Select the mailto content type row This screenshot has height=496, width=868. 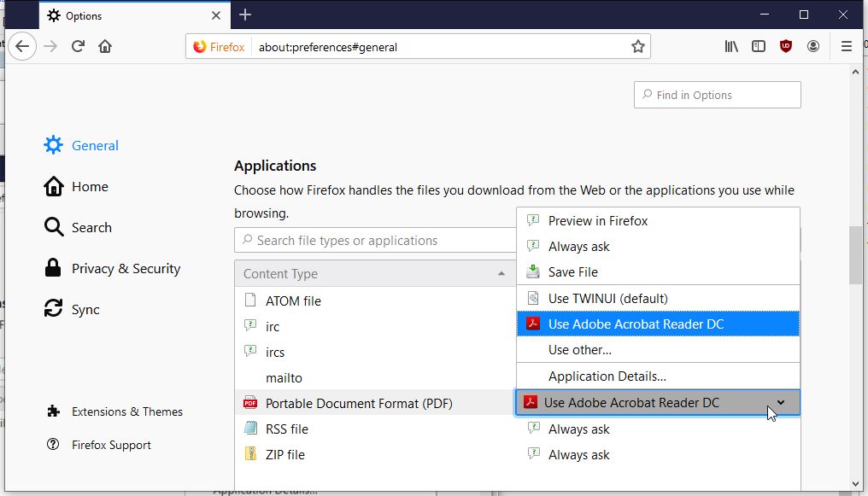(375, 377)
